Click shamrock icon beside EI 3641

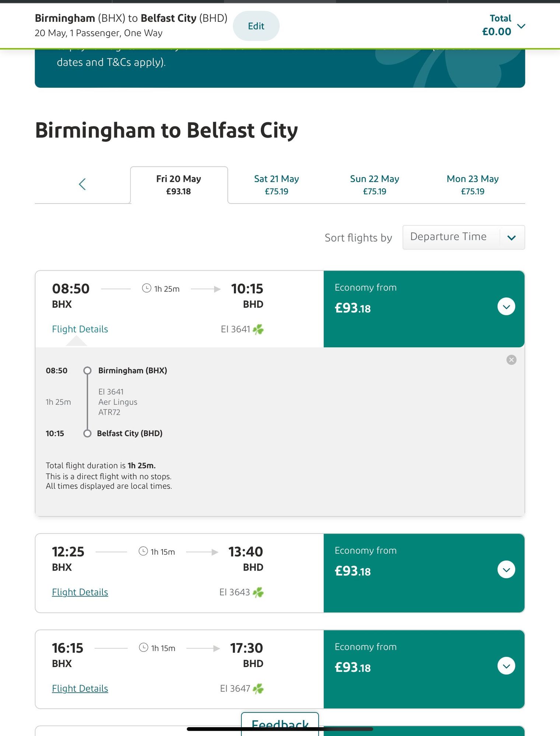[258, 329]
